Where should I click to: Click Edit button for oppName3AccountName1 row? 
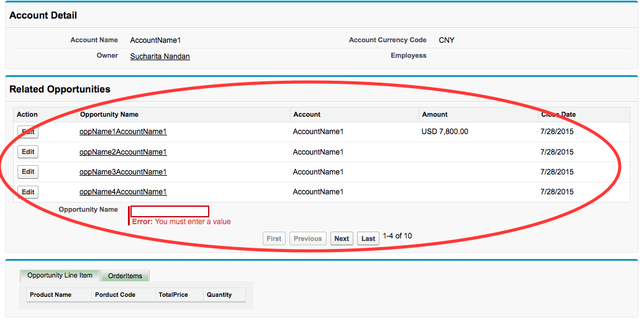28,172
